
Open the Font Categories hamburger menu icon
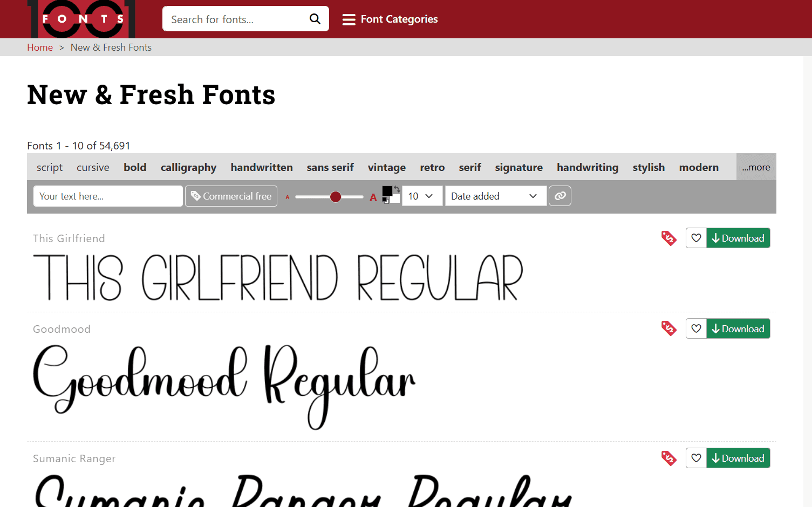point(349,19)
